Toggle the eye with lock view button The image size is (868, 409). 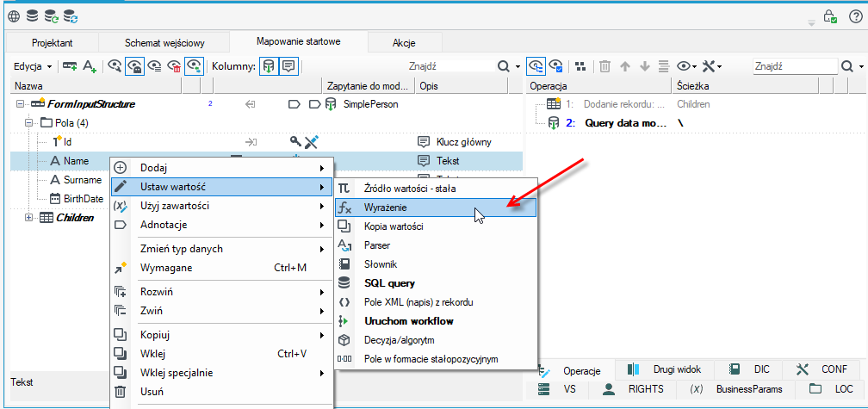[x=134, y=65]
